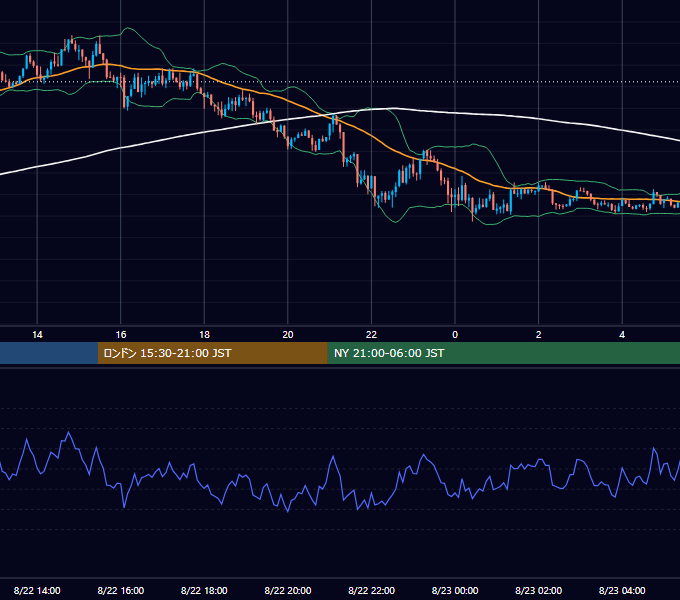Click the 8/22 22:00 date label
This screenshot has height=600, width=680.
tap(372, 590)
